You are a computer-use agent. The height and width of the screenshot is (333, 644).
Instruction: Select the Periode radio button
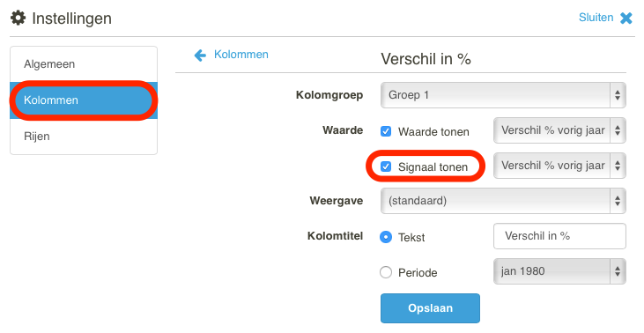pos(386,272)
